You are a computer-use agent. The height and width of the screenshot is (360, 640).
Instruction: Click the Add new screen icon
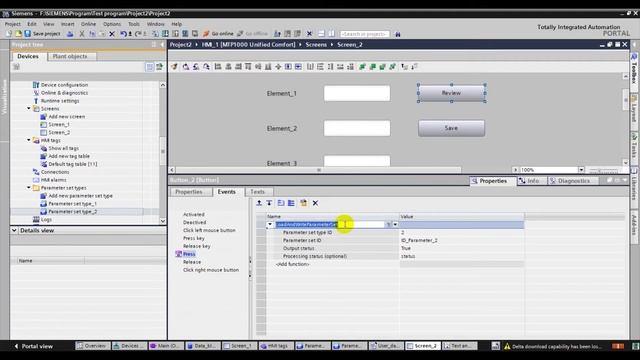tap(44, 117)
